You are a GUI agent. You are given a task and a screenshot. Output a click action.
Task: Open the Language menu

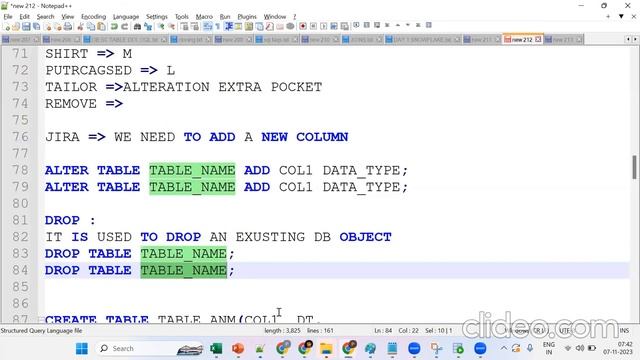(126, 16)
